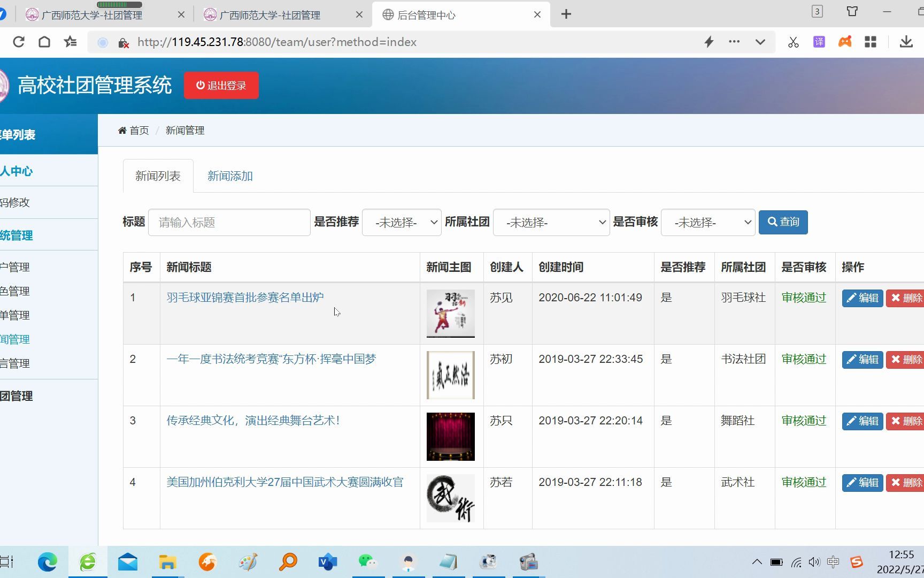Switch to the 新闻添加 tab

[230, 176]
